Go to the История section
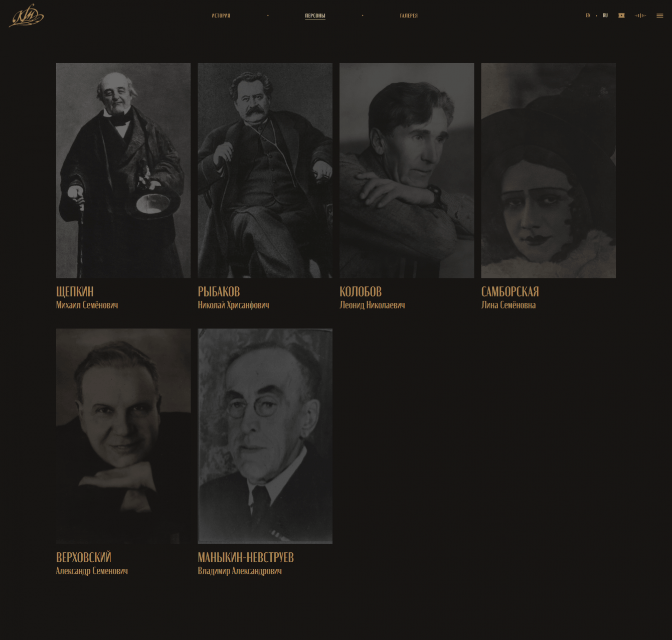The height and width of the screenshot is (640, 672). coord(221,16)
